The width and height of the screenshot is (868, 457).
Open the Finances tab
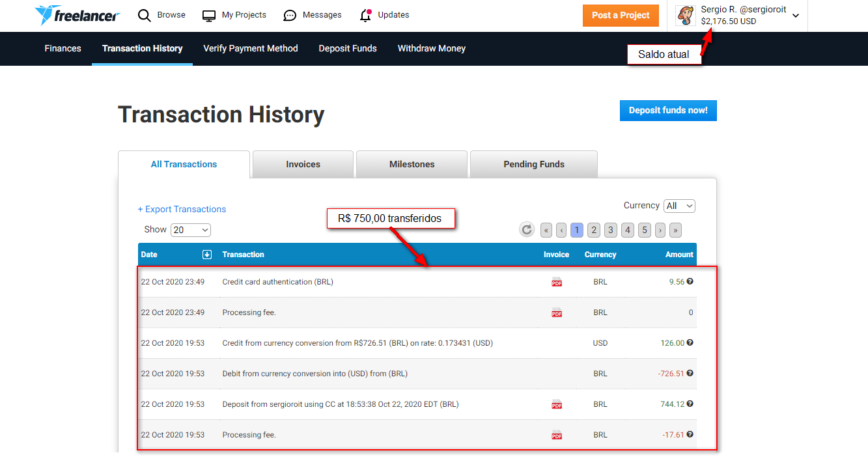(x=63, y=48)
